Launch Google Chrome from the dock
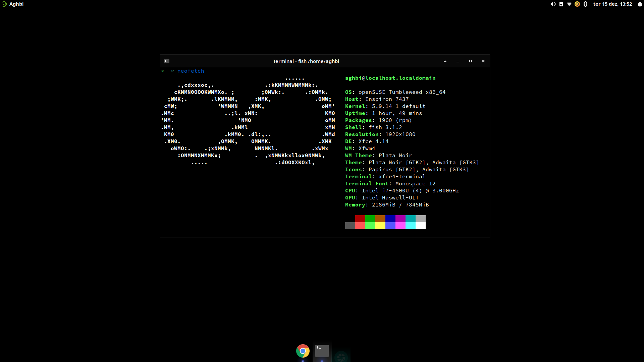Image resolution: width=644 pixels, height=362 pixels. (x=303, y=351)
